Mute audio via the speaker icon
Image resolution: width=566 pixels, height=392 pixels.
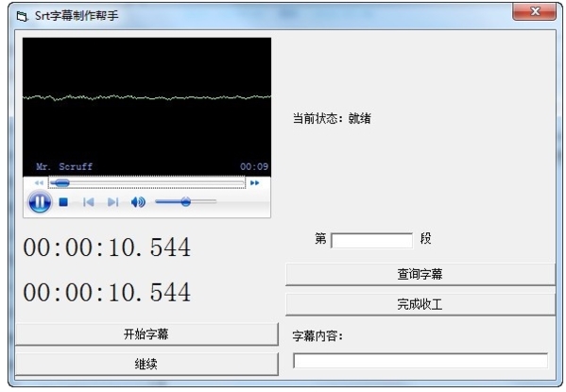pos(138,202)
